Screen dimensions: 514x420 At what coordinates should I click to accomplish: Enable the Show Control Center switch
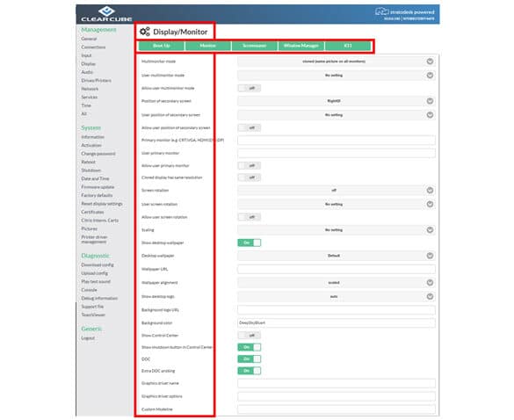[250, 336]
